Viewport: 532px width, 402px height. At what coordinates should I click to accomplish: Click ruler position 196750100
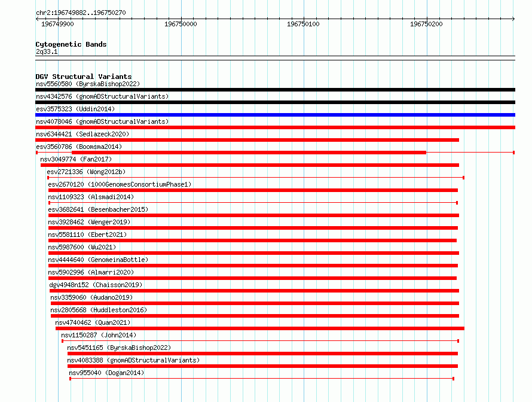click(303, 24)
